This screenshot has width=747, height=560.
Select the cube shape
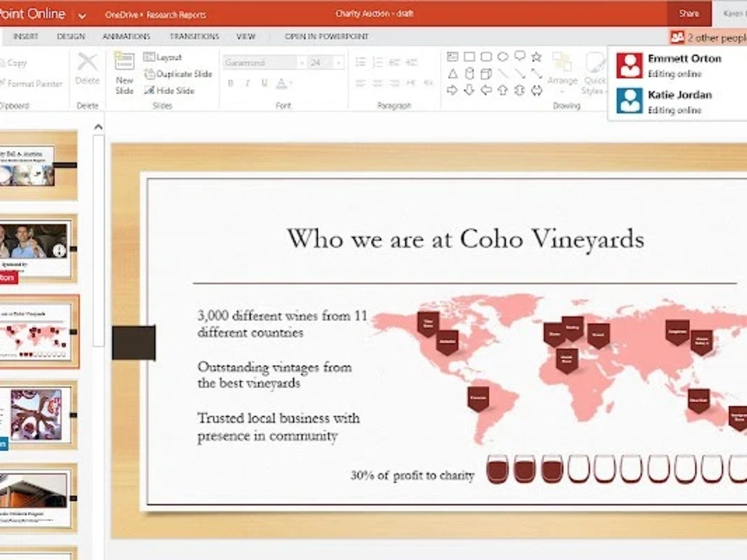[x=486, y=74]
